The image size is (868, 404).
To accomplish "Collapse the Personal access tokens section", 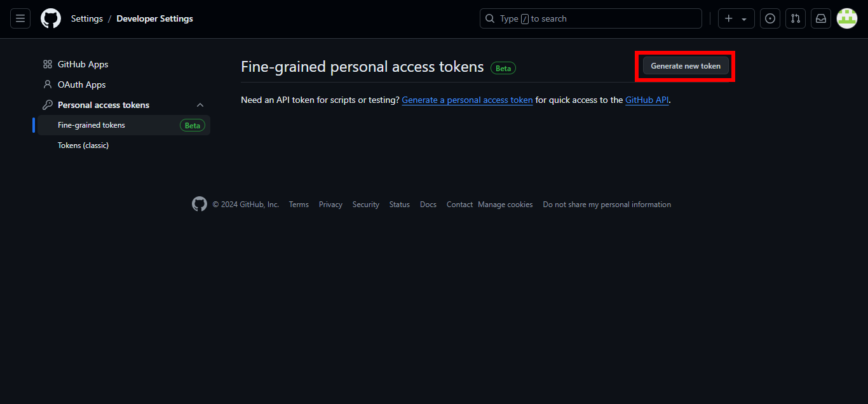I will pos(200,105).
